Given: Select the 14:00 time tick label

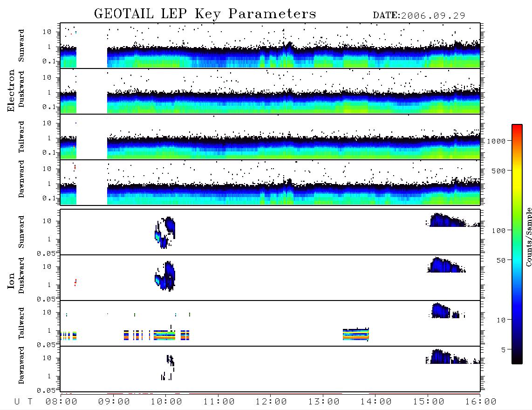Looking at the screenshot, I should tap(376, 402).
